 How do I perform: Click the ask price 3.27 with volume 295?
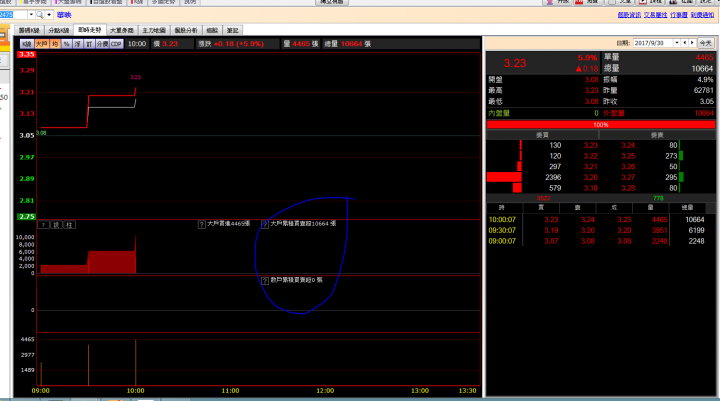coord(628,177)
